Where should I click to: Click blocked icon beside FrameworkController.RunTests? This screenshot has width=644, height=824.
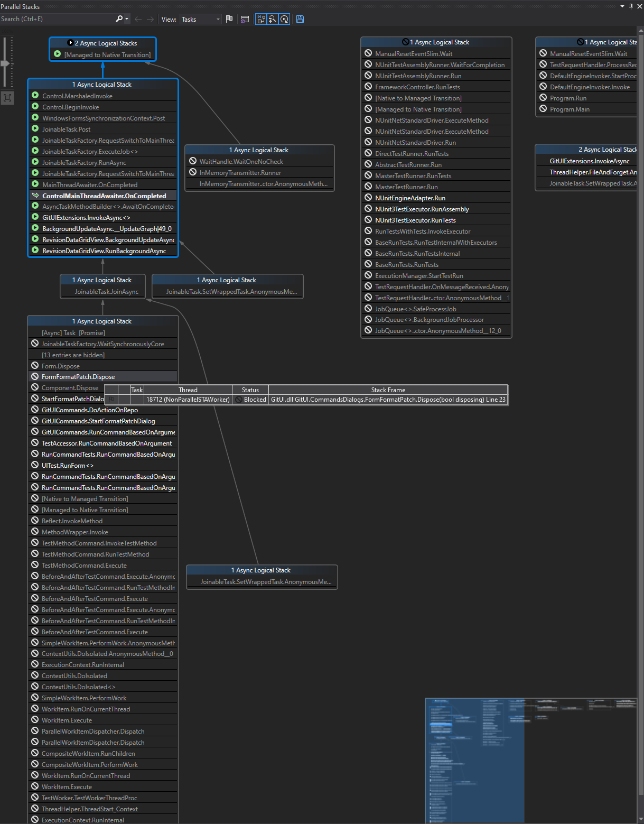click(368, 87)
